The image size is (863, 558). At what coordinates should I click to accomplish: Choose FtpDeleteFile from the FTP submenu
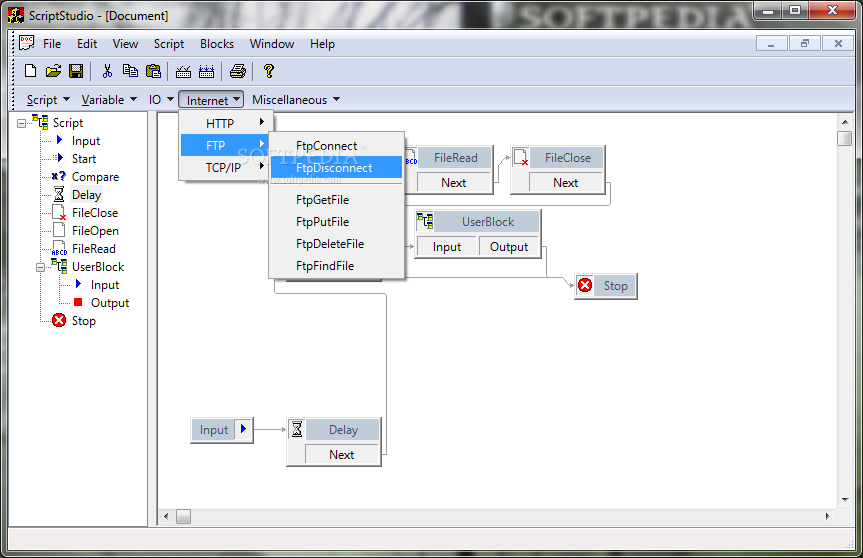tap(337, 244)
